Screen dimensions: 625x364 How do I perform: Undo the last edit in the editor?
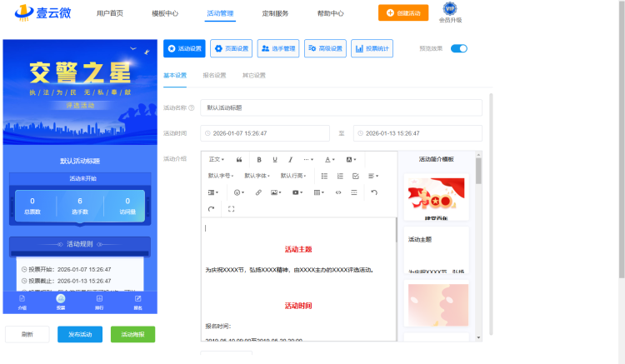(374, 192)
